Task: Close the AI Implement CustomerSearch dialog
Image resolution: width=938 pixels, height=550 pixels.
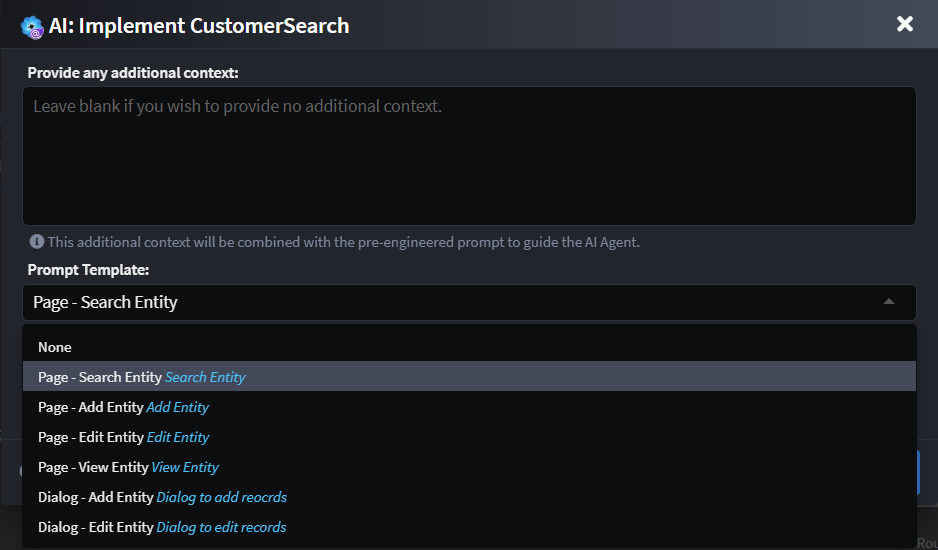Action: [x=905, y=24]
